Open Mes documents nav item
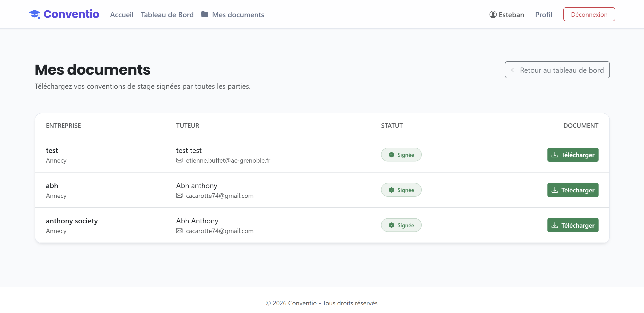The image size is (644, 313). tap(232, 14)
